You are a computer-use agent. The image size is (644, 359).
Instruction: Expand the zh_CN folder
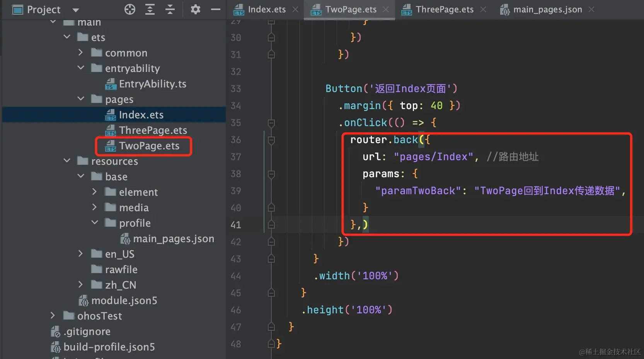tap(80, 284)
